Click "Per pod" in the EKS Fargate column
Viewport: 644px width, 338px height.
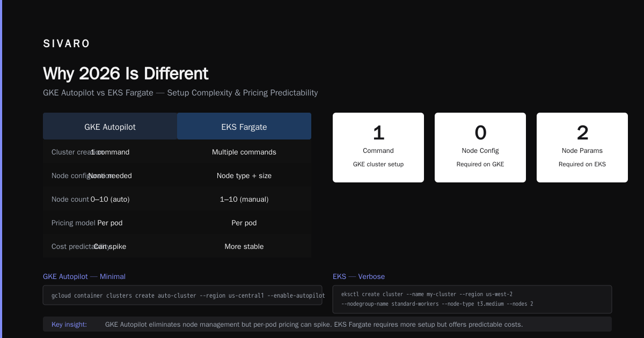[244, 223]
